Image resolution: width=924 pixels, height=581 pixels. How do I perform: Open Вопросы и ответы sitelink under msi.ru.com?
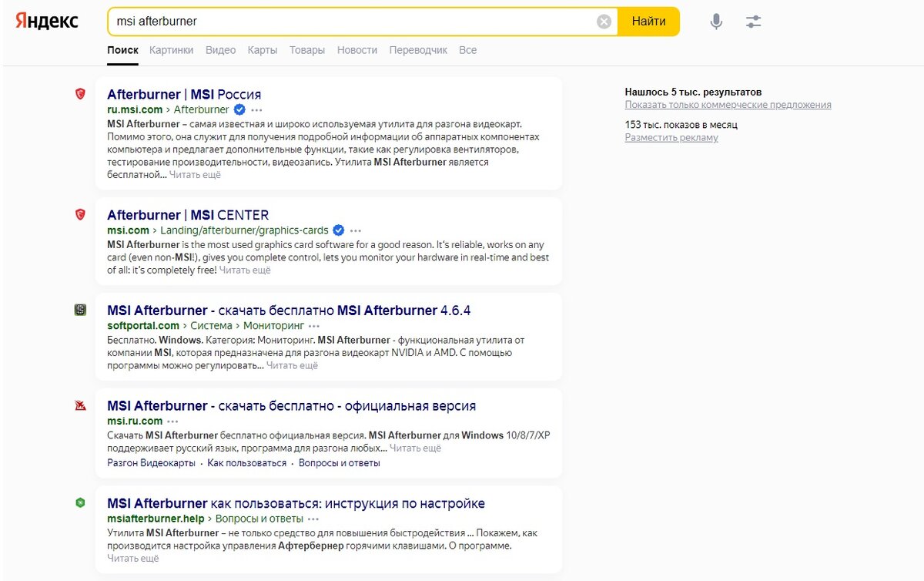(340, 464)
